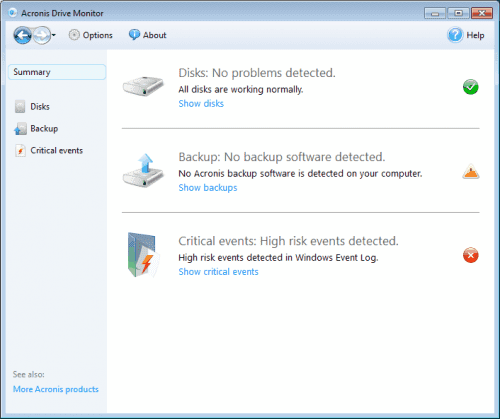This screenshot has width=500, height=419.
Task: Click the green checkmark status icon
Action: tap(471, 87)
